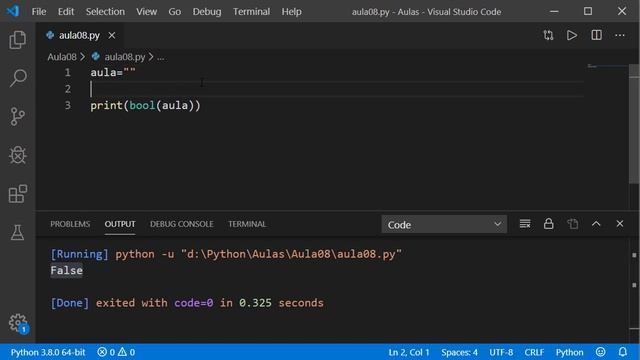Image resolution: width=640 pixels, height=360 pixels.
Task: Open the log output file icon
Action: [x=573, y=224]
